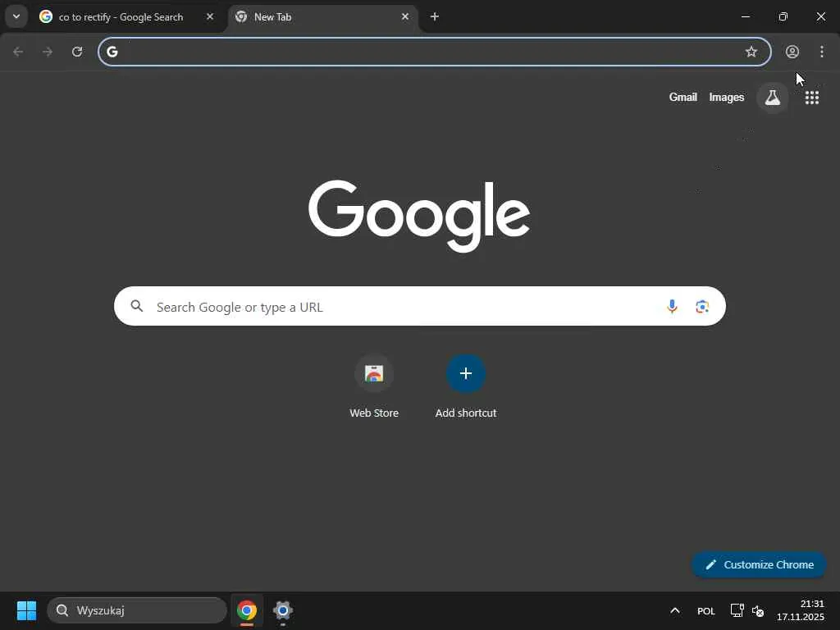Start voice search with the microphone icon
This screenshot has height=630, width=840.
tap(672, 307)
